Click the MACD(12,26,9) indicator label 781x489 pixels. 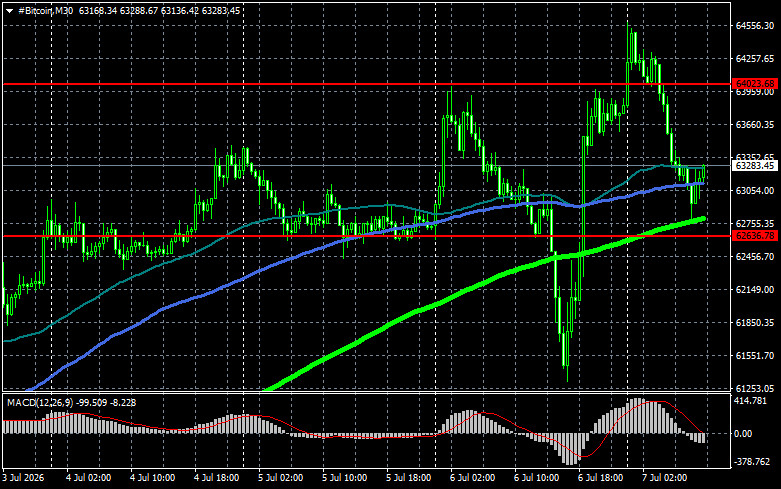click(x=40, y=402)
